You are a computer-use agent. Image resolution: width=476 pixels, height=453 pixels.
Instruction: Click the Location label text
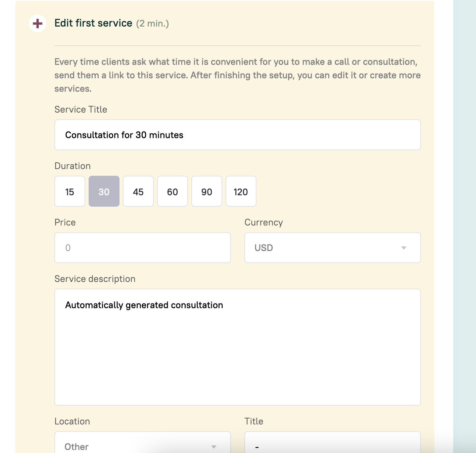pos(72,421)
